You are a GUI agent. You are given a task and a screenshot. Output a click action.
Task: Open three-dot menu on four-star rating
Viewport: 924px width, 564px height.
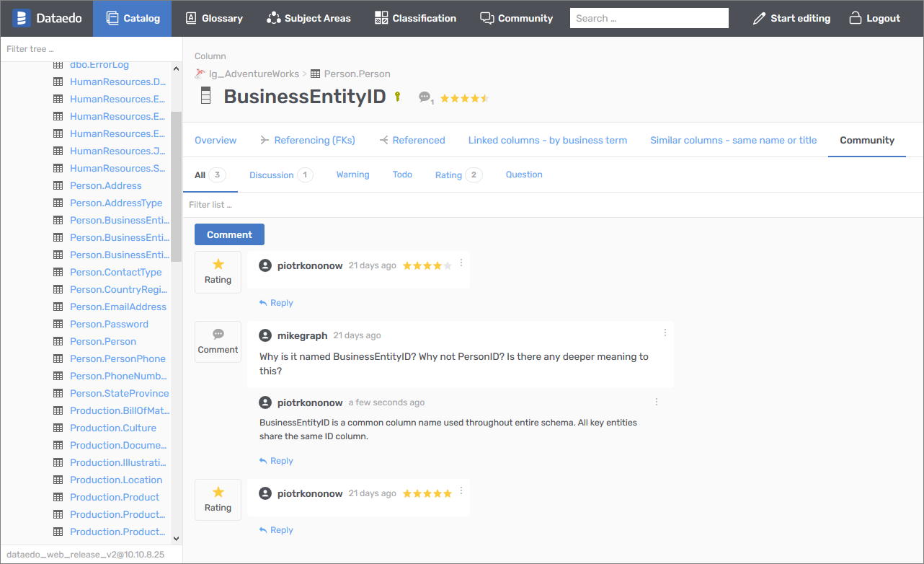click(461, 263)
